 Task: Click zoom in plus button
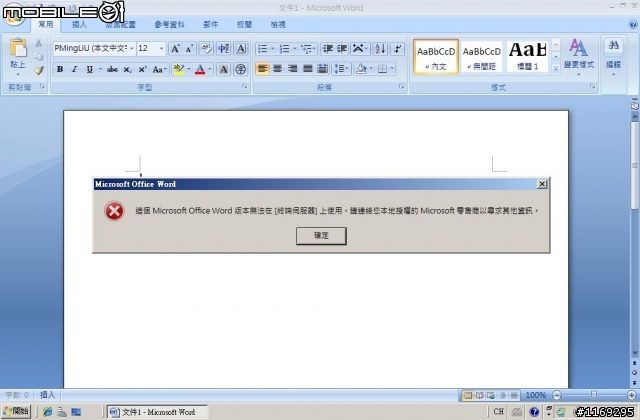[x=631, y=395]
